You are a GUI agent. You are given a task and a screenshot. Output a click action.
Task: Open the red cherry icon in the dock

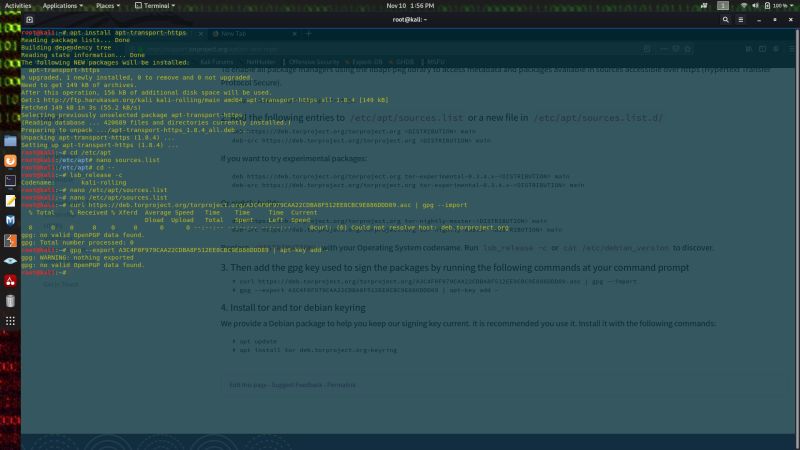pos(10,281)
